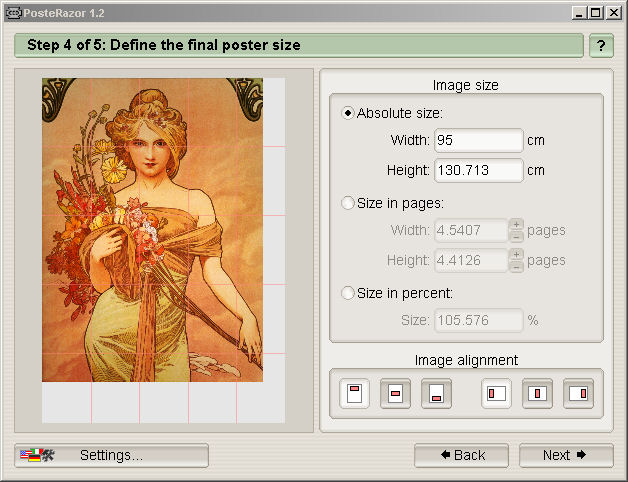Click the poster preview image
This screenshot has width=628, height=482.
tap(153, 230)
